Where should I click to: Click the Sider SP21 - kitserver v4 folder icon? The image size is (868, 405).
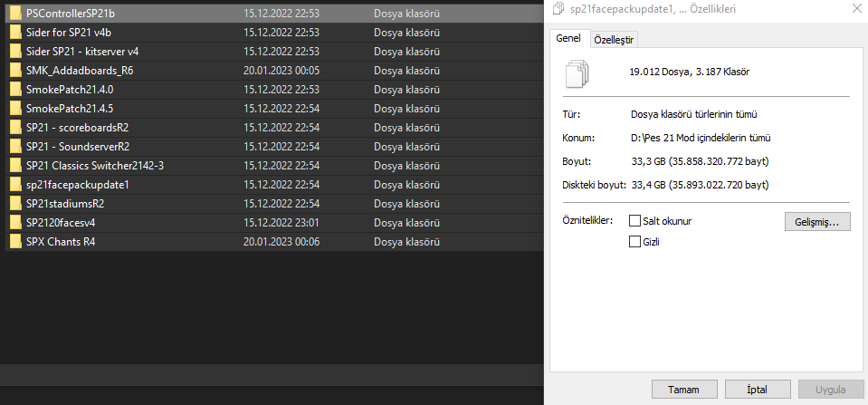(x=15, y=52)
